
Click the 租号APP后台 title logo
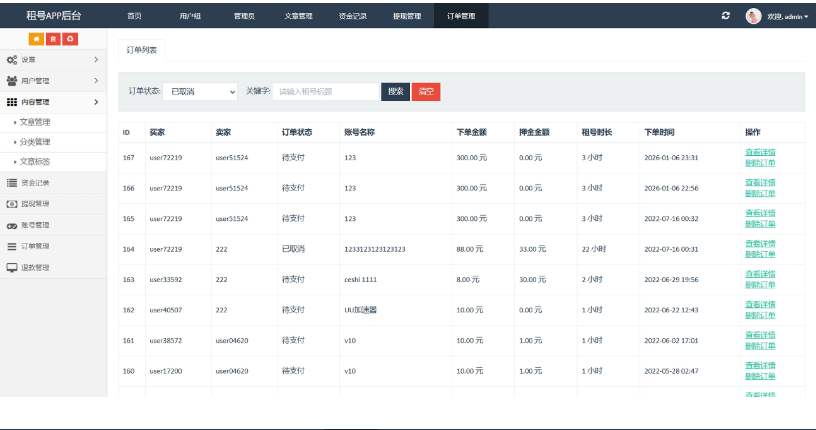point(54,16)
